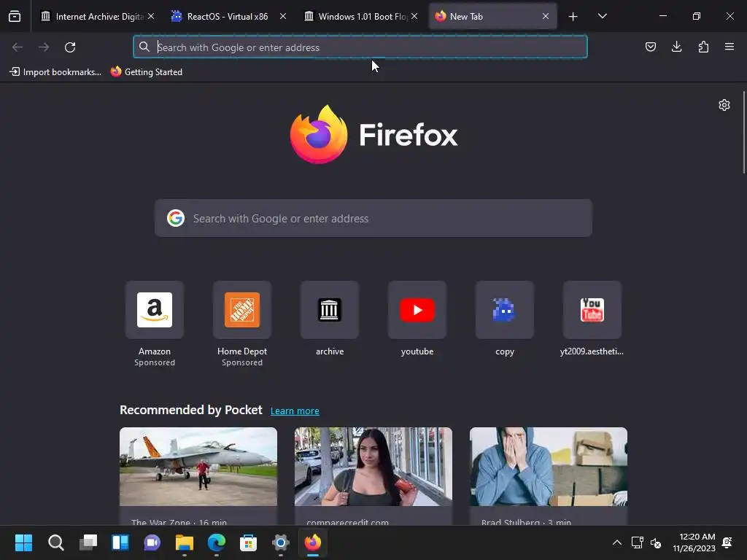Click the Learn more link beside Pocket
The height and width of the screenshot is (560, 747).
coord(295,411)
